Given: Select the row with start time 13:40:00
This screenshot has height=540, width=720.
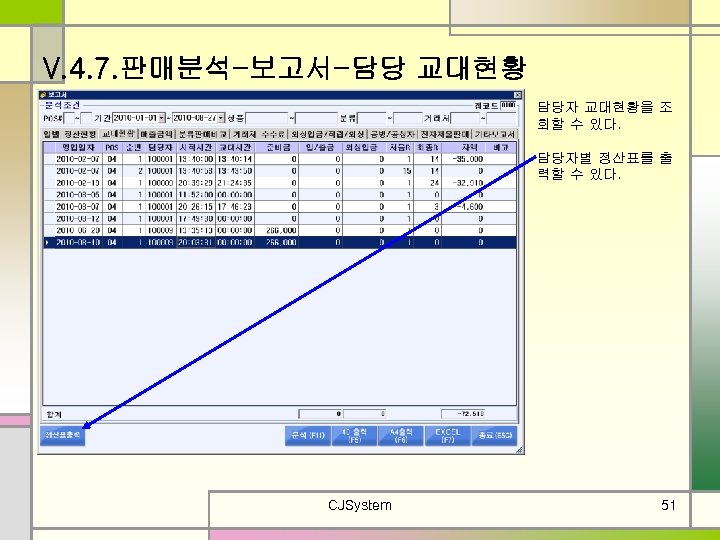Looking at the screenshot, I should click(280, 159).
